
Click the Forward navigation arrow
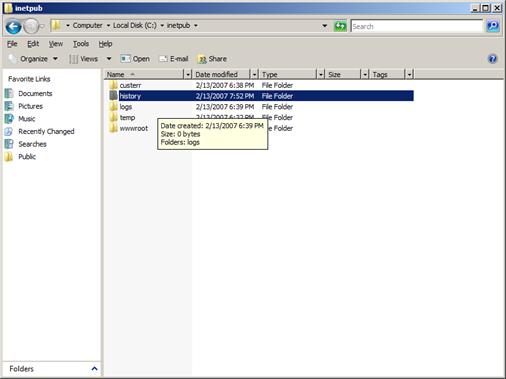tap(31, 26)
